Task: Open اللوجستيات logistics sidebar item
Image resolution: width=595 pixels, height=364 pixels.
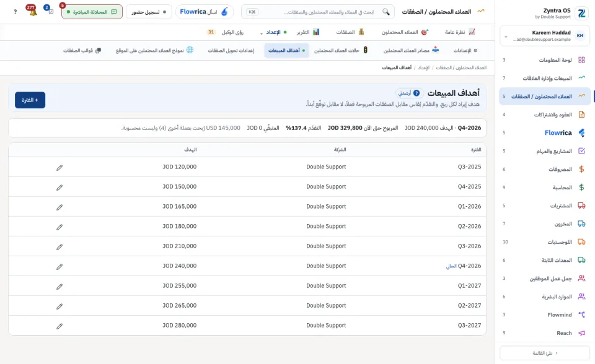Action: 545,242
